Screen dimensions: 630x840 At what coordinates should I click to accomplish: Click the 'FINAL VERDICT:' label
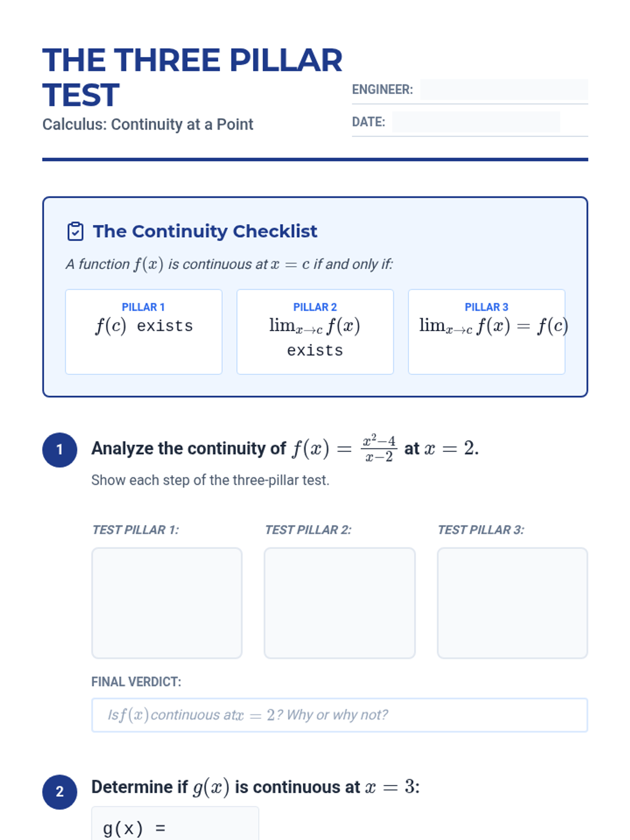[x=136, y=682]
